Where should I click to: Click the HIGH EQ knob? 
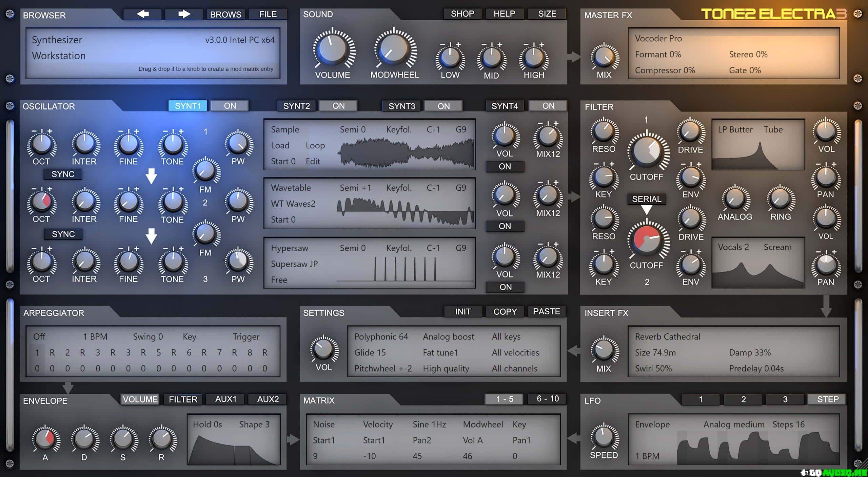(x=534, y=58)
